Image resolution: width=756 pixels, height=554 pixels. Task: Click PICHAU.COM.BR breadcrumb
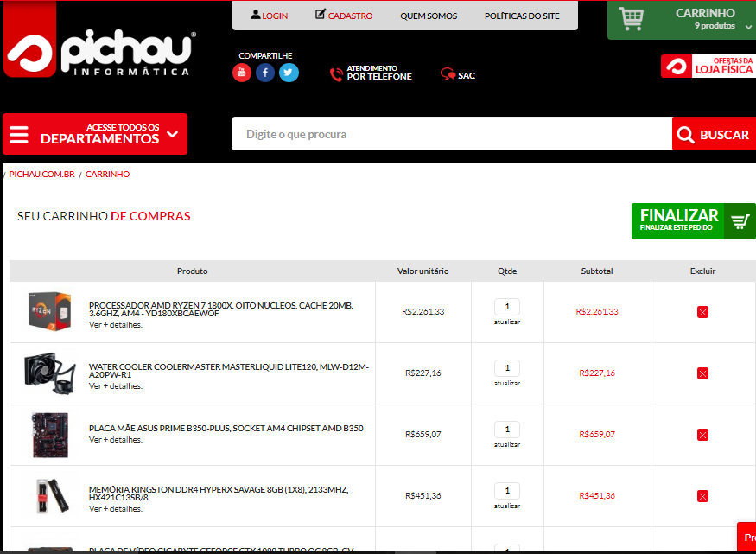coord(42,174)
